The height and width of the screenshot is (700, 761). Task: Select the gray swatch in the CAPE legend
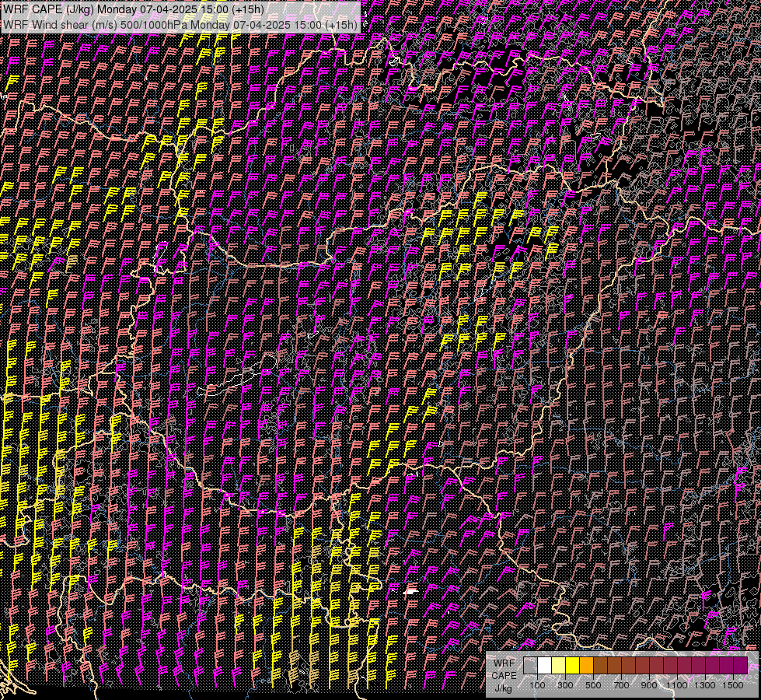coord(530,665)
